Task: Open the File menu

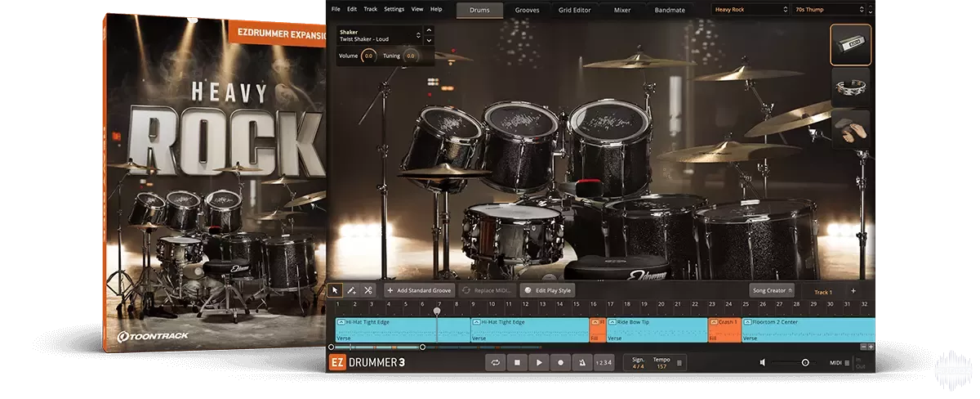Action: tap(336, 9)
